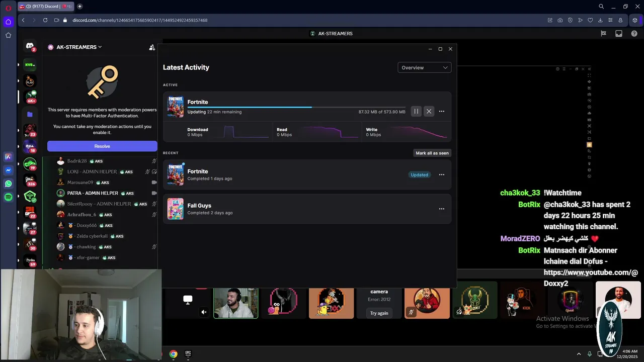Screen dimensions: 644x362
Task: Open options for completed Fortnite entry
Action: click(x=442, y=175)
